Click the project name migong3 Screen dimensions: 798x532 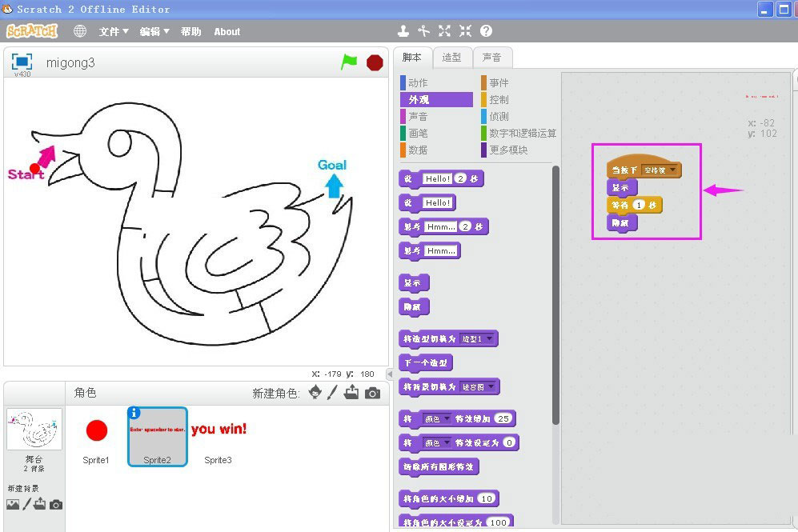pos(70,62)
